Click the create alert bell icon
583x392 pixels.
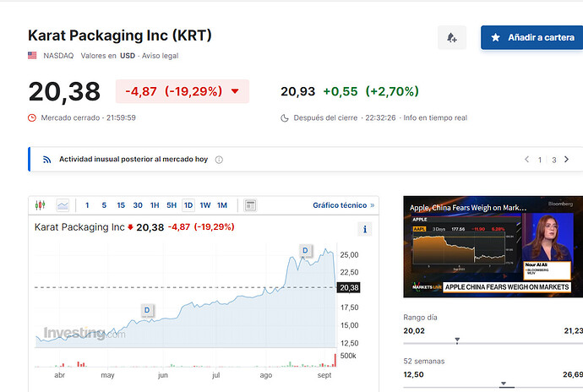click(x=451, y=38)
